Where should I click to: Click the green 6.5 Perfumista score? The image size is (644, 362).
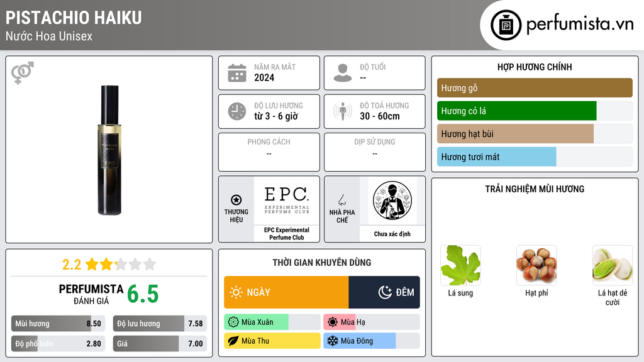(143, 294)
